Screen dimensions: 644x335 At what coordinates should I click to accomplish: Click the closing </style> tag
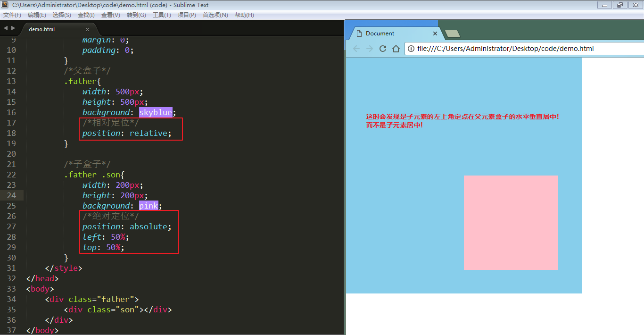pyautogui.click(x=64, y=268)
